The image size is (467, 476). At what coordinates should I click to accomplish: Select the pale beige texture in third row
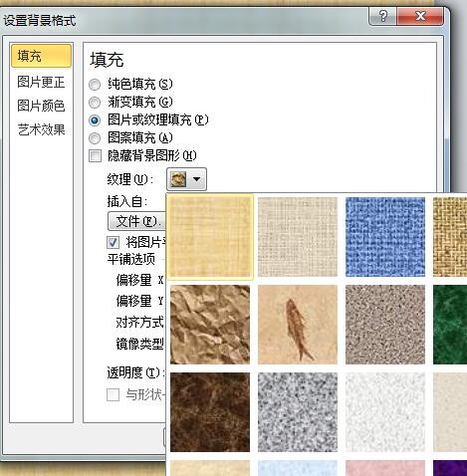coord(450,412)
